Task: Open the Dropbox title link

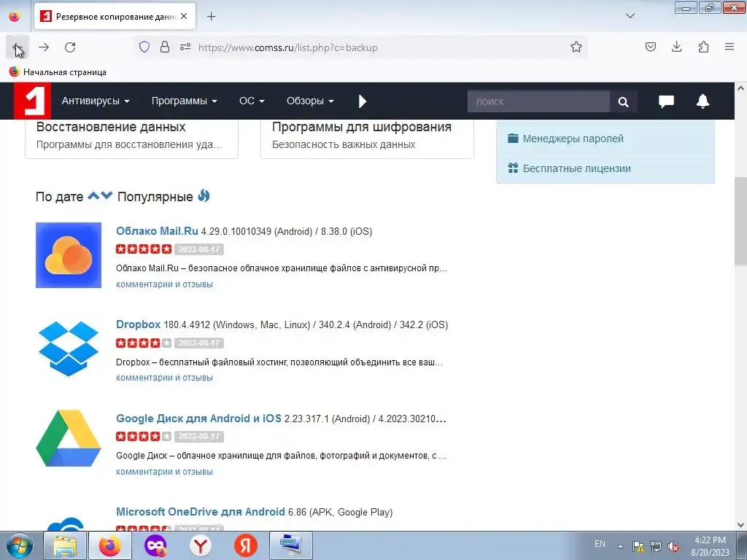Action: click(138, 324)
